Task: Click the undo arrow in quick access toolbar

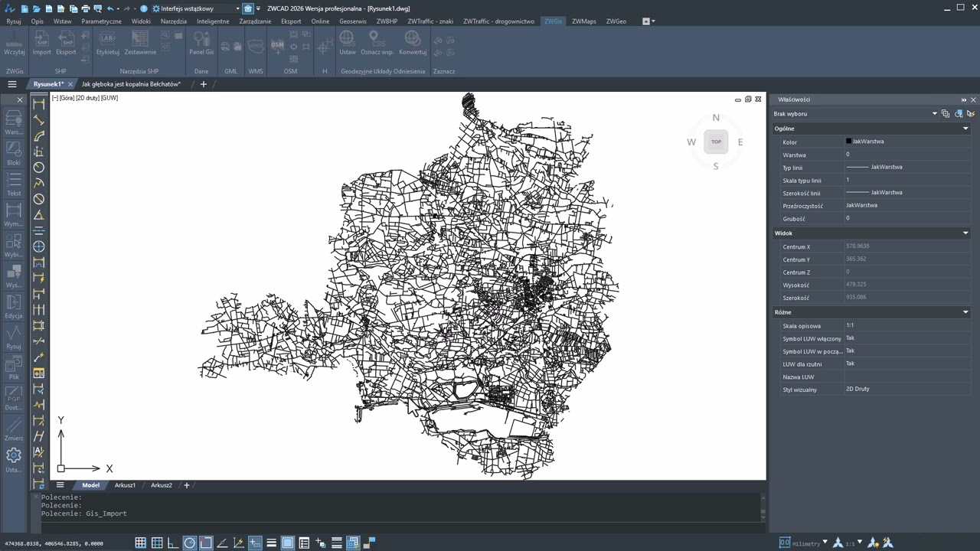Action: click(110, 8)
